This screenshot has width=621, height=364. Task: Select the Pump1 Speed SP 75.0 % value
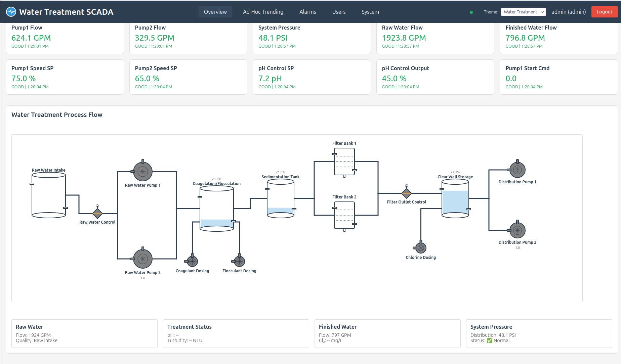[x=24, y=79]
